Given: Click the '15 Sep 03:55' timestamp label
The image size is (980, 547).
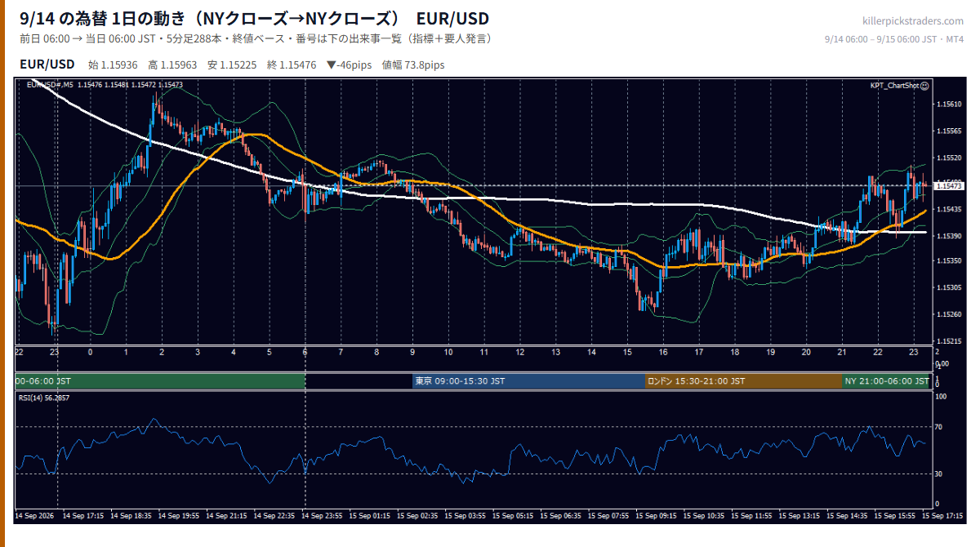Looking at the screenshot, I should coord(465,516).
